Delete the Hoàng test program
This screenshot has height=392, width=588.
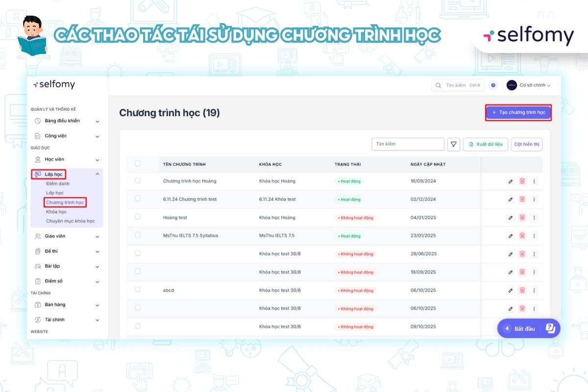click(x=522, y=218)
